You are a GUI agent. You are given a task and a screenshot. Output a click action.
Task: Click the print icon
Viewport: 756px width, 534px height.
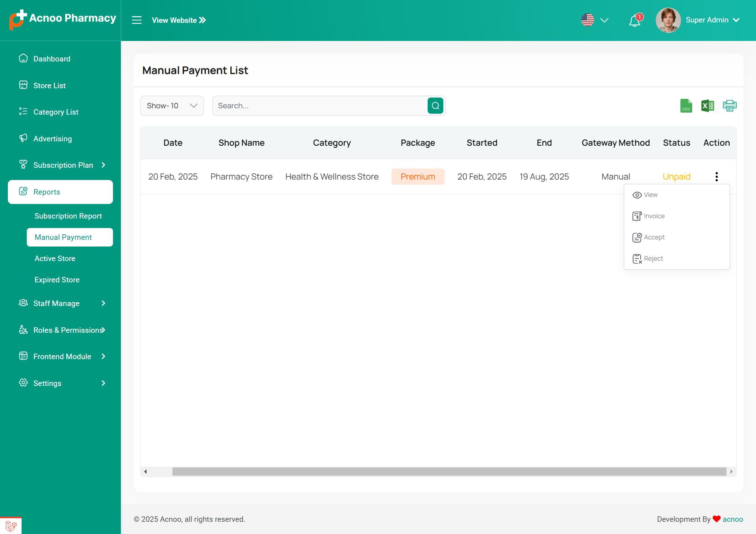pos(730,106)
